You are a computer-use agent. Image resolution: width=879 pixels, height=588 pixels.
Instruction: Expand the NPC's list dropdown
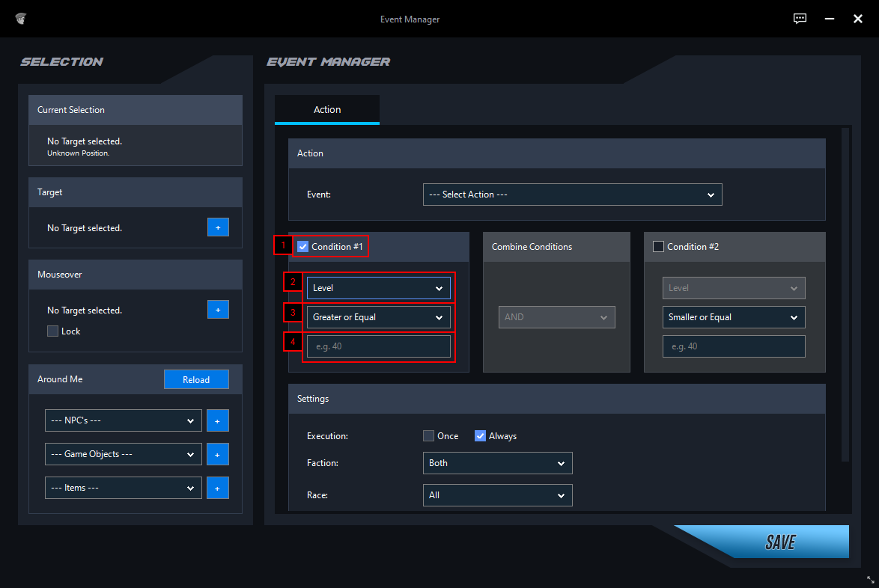123,420
